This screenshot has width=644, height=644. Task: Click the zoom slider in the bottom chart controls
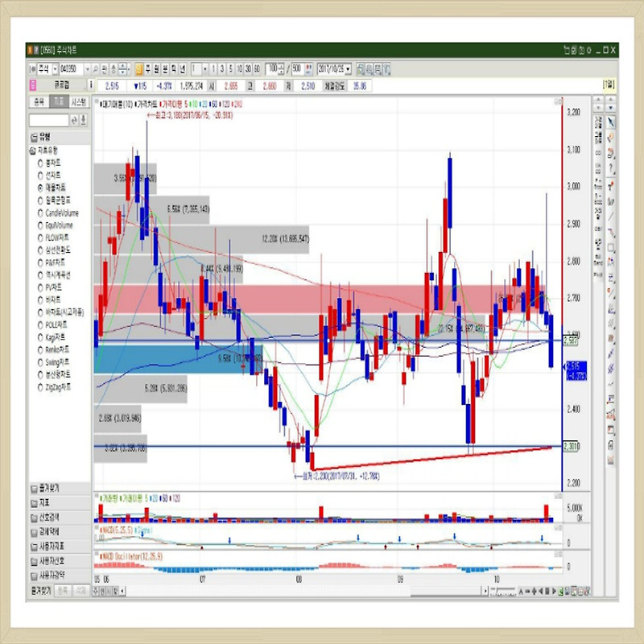click(x=503, y=591)
